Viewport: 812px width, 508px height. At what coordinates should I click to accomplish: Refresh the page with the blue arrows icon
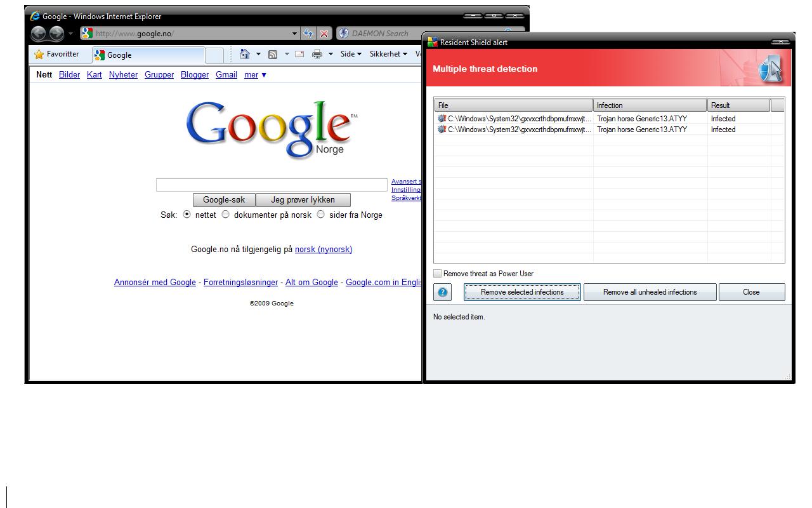[308, 34]
